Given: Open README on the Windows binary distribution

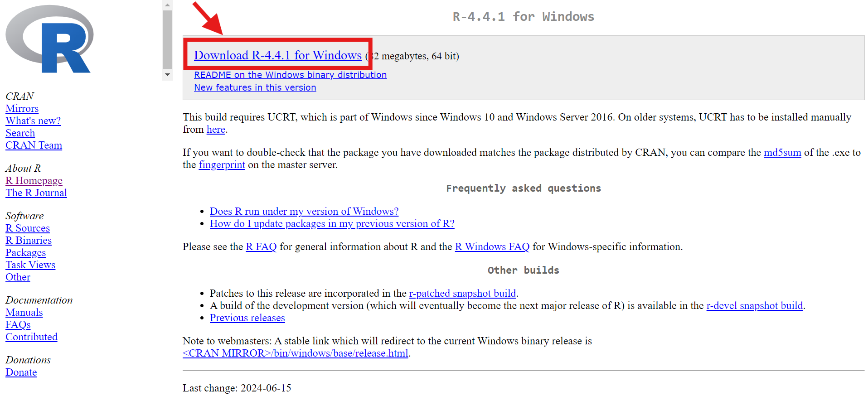Looking at the screenshot, I should click(x=290, y=75).
